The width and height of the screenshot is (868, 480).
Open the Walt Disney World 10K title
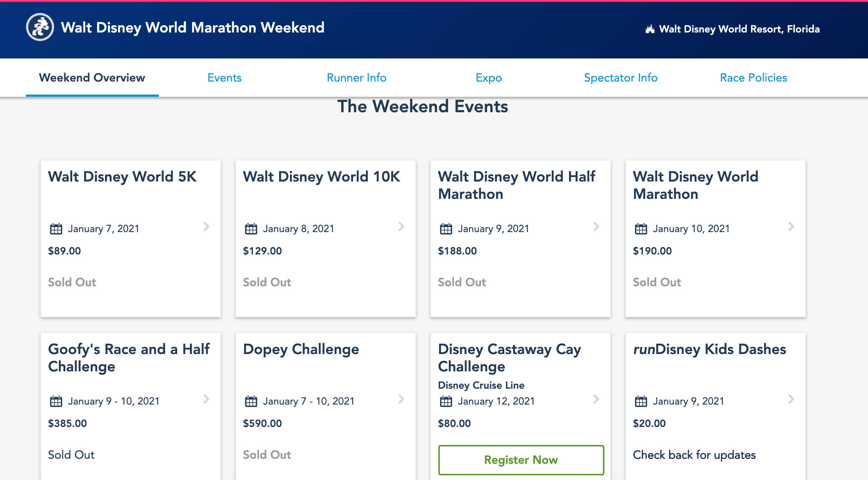pos(321,176)
